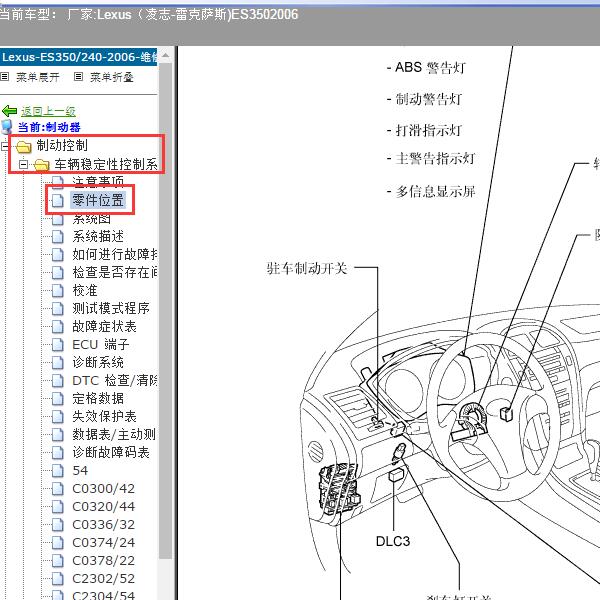The width and height of the screenshot is (600, 600).
Task: Open the 校准 page
Action: (85, 290)
